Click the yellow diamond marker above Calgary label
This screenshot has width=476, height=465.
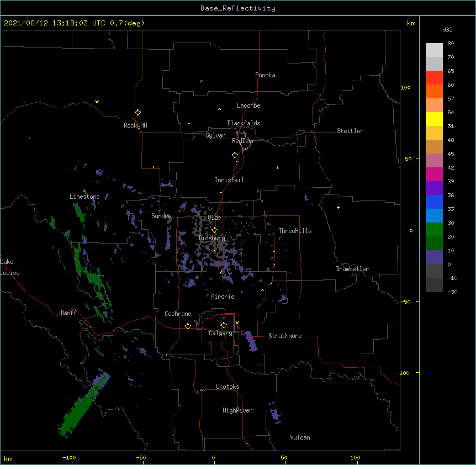click(x=224, y=325)
